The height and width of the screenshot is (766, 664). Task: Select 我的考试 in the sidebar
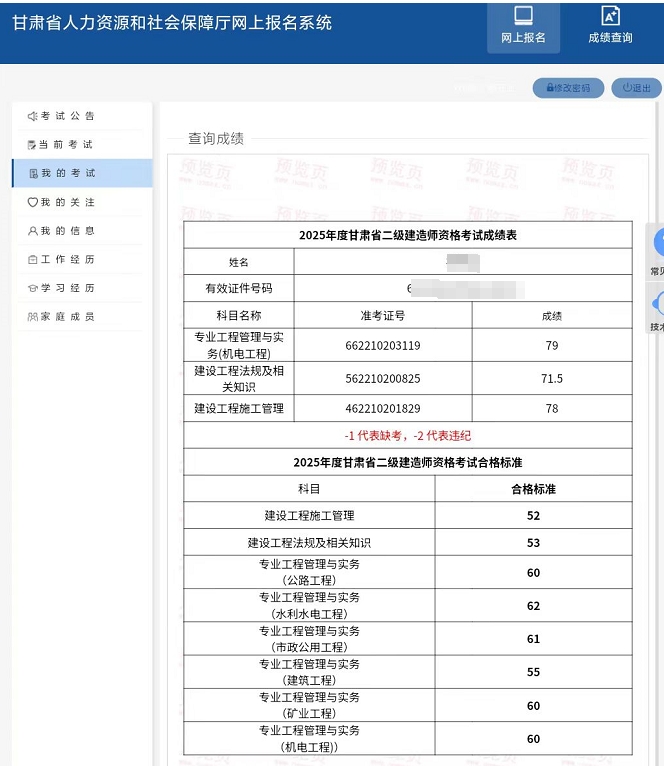(x=82, y=173)
